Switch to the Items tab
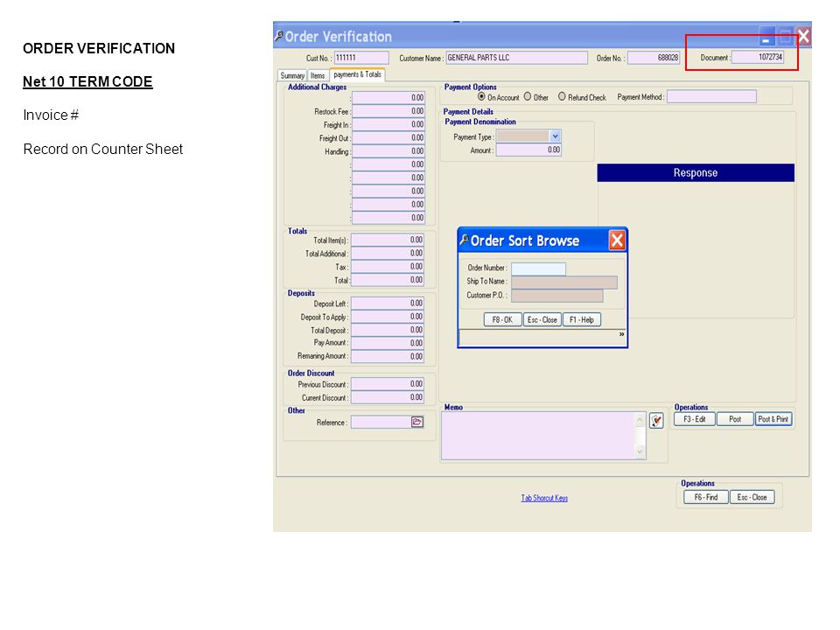Viewport: 840px width, 630px height. [x=318, y=75]
